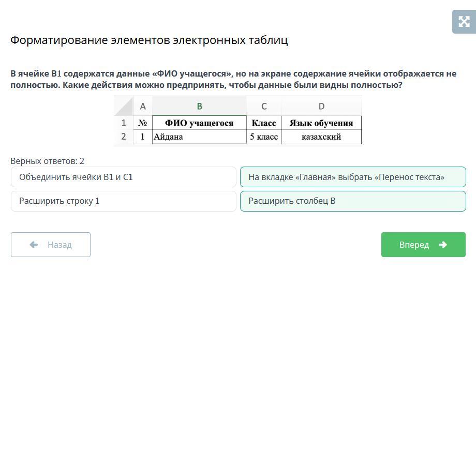The height and width of the screenshot is (450, 476).
Task: Click the select-all corner of the spreadsheet
Action: click(124, 107)
